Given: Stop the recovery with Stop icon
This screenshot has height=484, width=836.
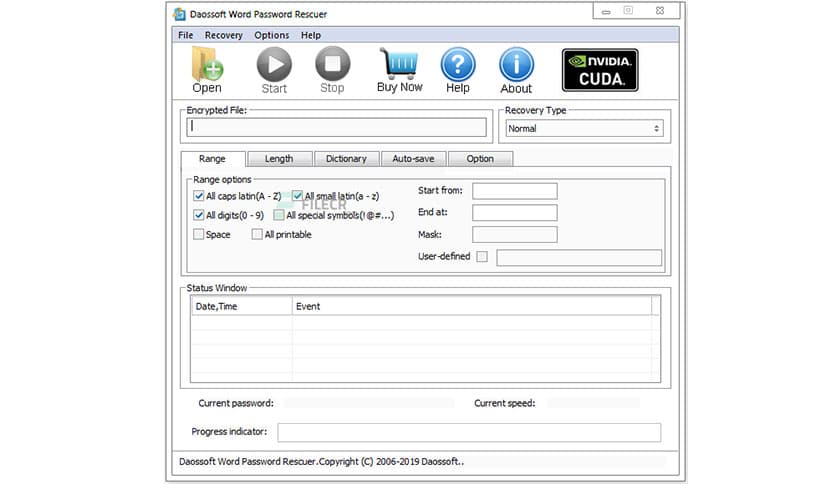Looking at the screenshot, I should [332, 70].
